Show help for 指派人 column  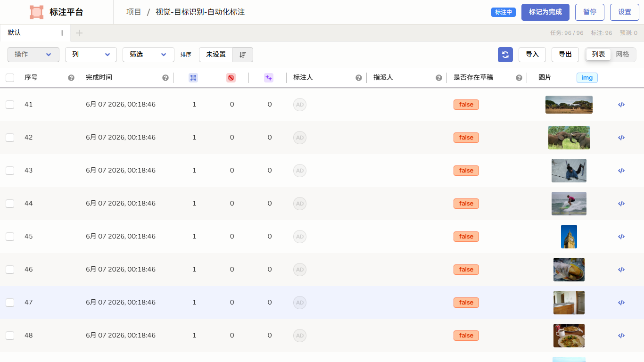click(x=439, y=78)
